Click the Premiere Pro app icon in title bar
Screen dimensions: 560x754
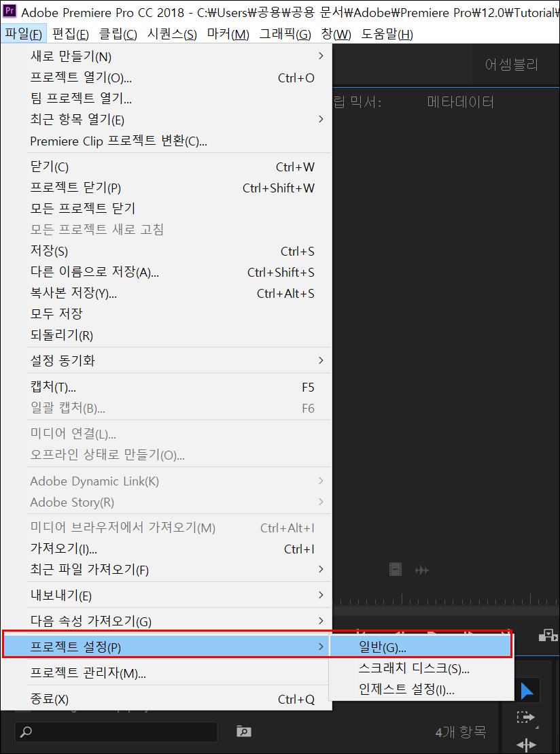click(9, 12)
